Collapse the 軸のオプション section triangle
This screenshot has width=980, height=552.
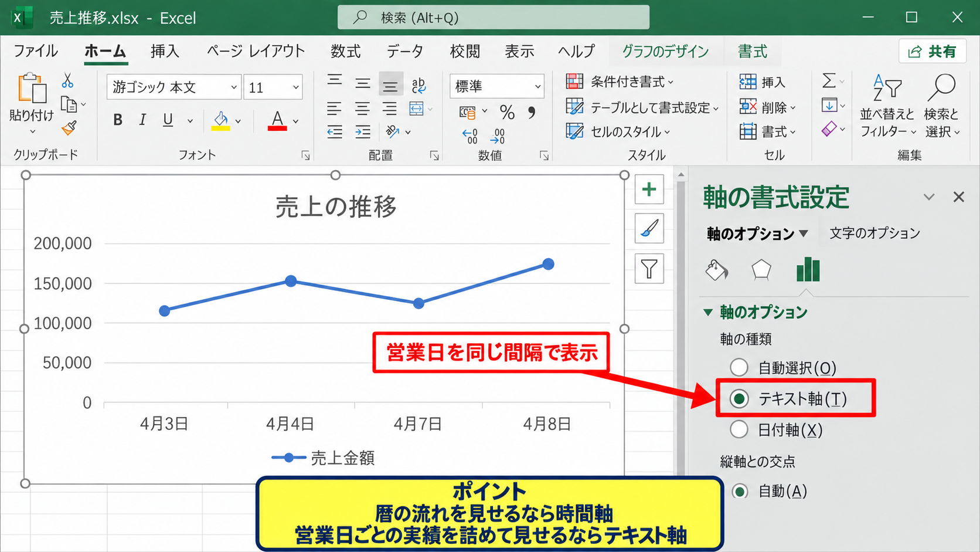tap(708, 312)
